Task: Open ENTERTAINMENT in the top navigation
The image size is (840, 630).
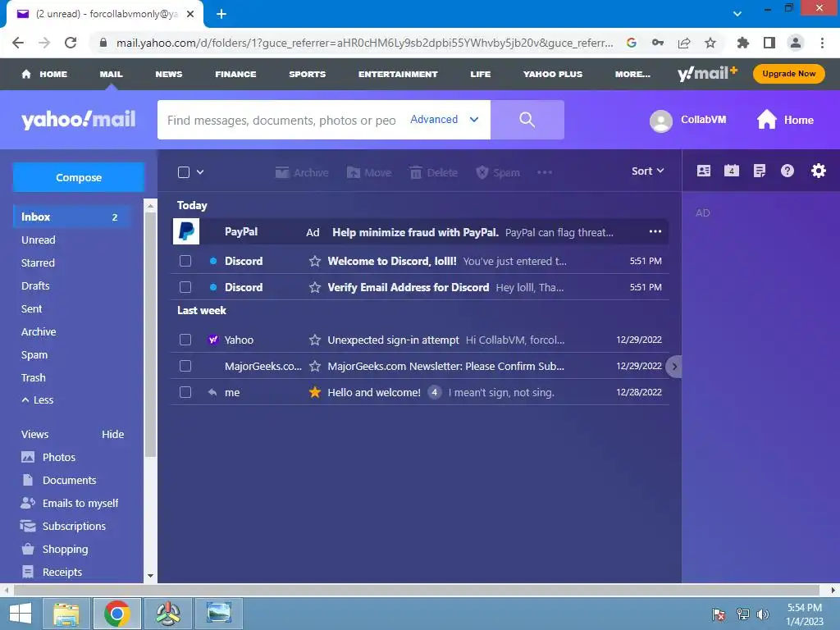Action: pos(398,74)
